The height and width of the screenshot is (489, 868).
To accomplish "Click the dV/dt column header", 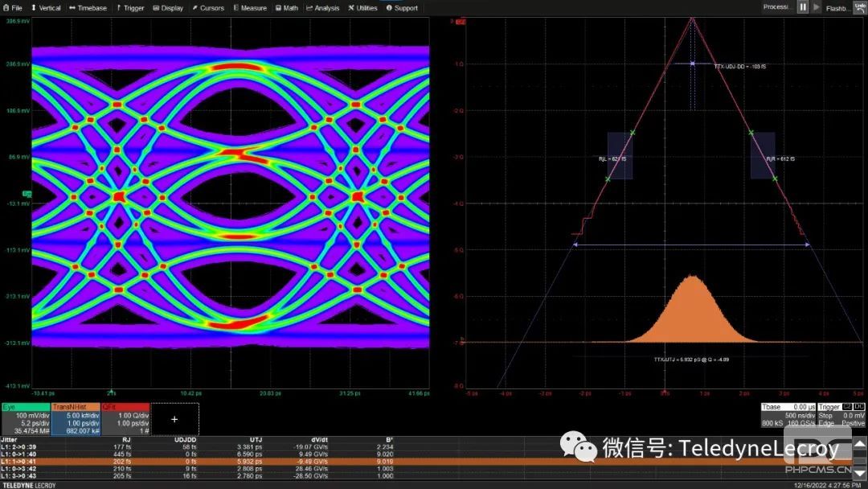I will pyautogui.click(x=319, y=440).
